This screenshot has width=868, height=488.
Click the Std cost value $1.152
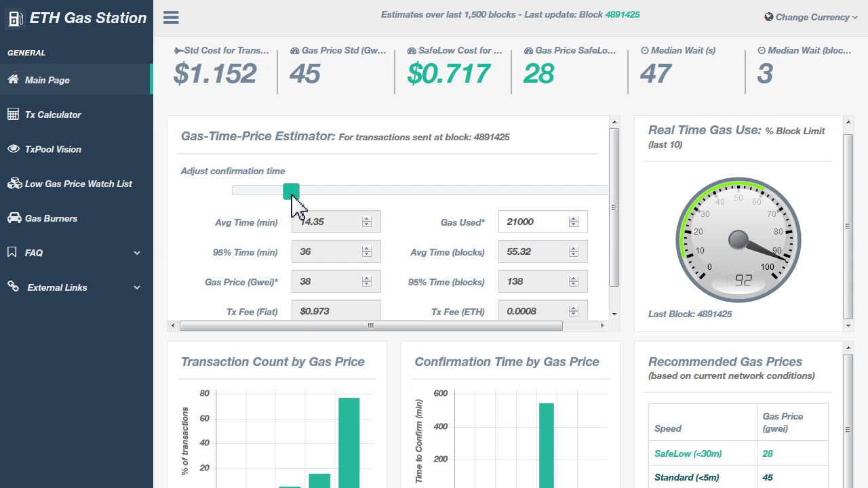(215, 74)
